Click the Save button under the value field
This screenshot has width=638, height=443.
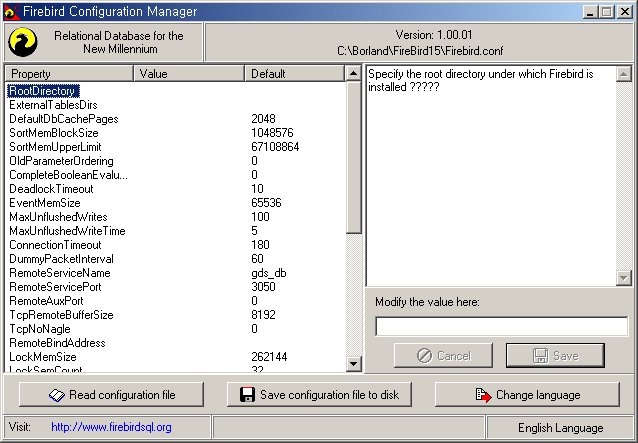pos(555,356)
